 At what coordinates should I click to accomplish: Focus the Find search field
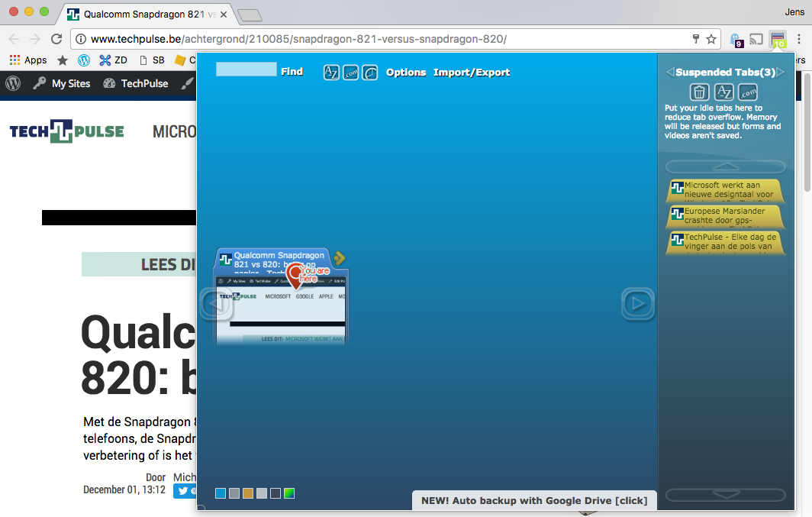click(x=246, y=69)
